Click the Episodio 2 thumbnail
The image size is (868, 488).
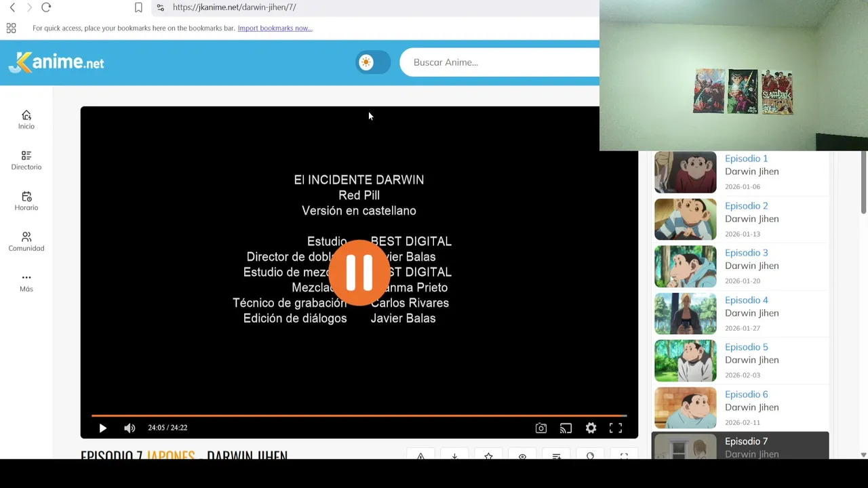(x=685, y=220)
